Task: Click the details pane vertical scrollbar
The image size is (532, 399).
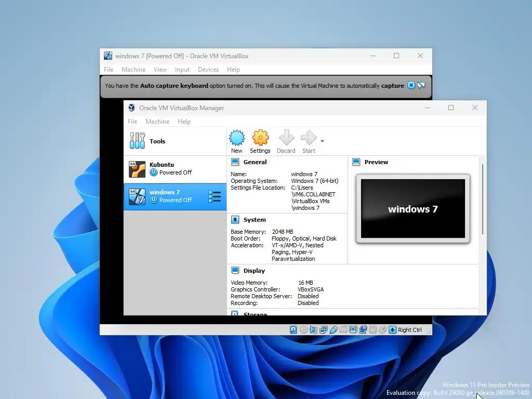Action: [482, 199]
